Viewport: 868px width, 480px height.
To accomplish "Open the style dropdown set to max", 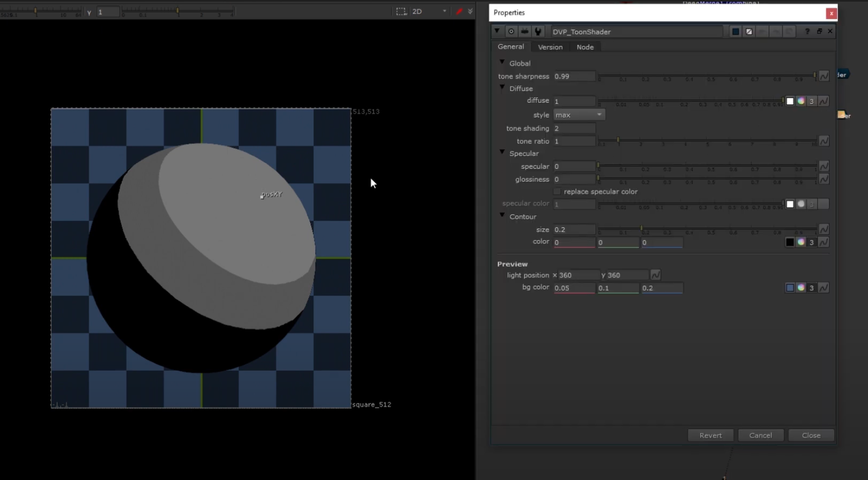I will 578,115.
